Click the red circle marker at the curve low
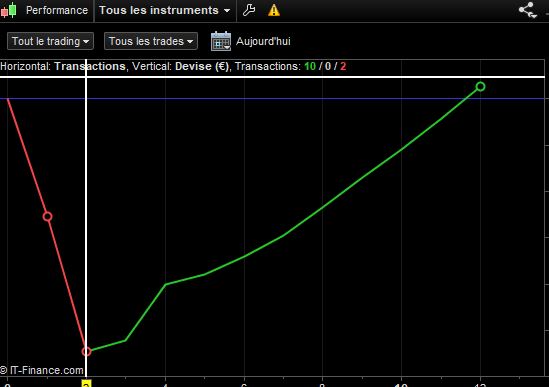The image size is (549, 387). point(86,351)
